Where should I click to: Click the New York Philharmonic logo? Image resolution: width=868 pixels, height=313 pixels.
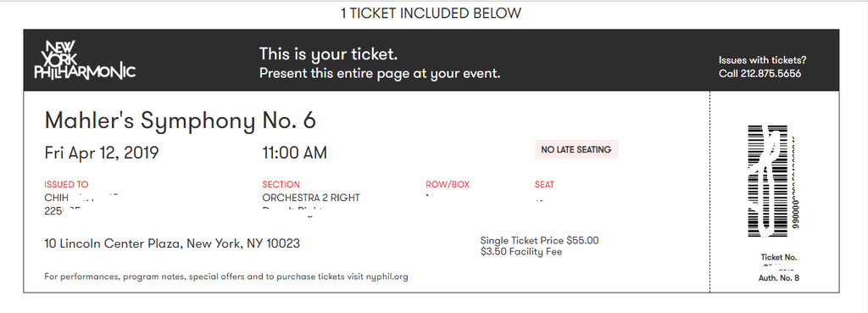pos(85,59)
